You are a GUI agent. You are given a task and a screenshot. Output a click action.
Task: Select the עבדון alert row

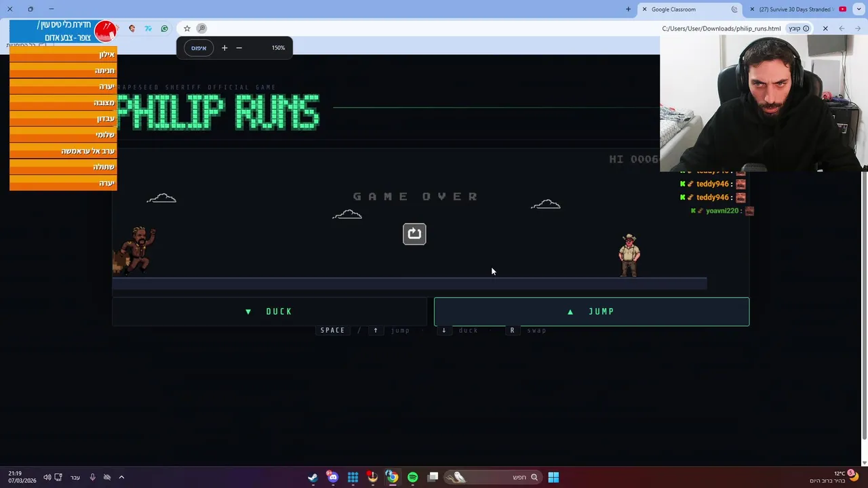[x=64, y=119]
